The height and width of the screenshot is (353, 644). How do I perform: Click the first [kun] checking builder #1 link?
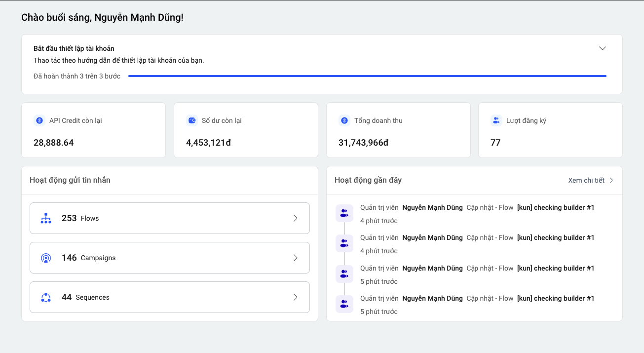tap(555, 207)
